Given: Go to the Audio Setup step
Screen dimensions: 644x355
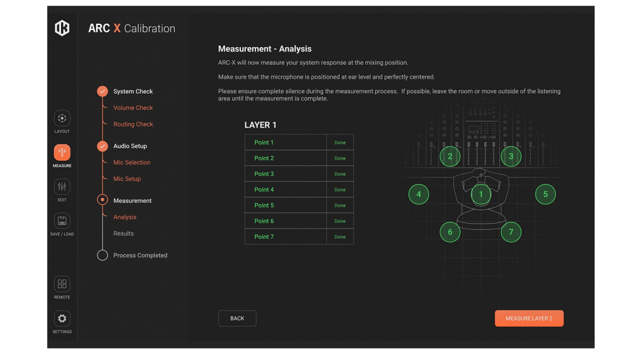Looking at the screenshot, I should [x=130, y=146].
